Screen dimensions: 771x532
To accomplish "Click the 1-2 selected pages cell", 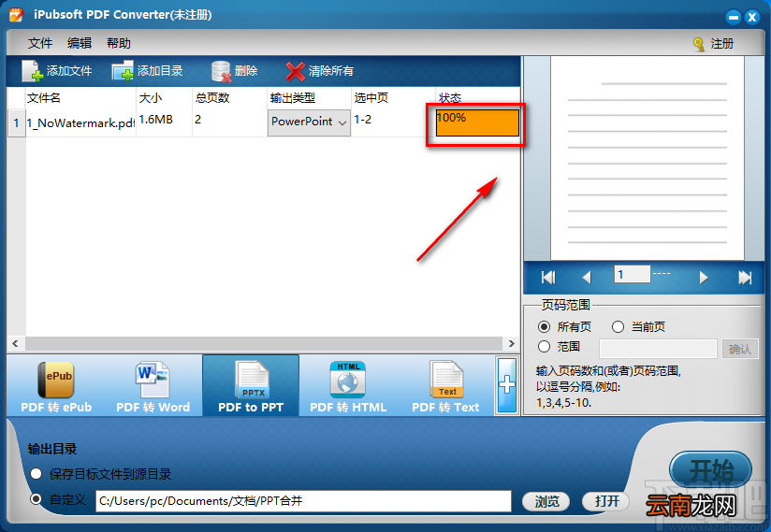I will (x=393, y=122).
